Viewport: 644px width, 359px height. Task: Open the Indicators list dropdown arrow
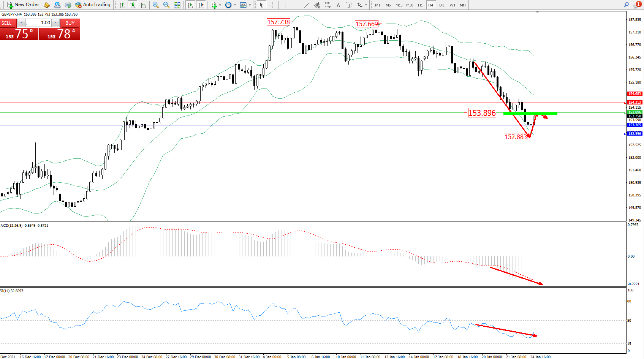(x=220, y=5)
